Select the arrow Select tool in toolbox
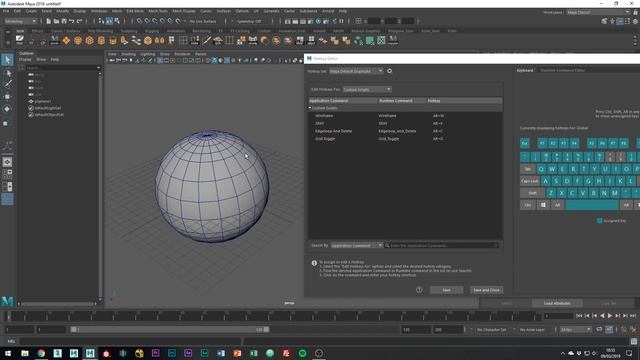 (7, 60)
